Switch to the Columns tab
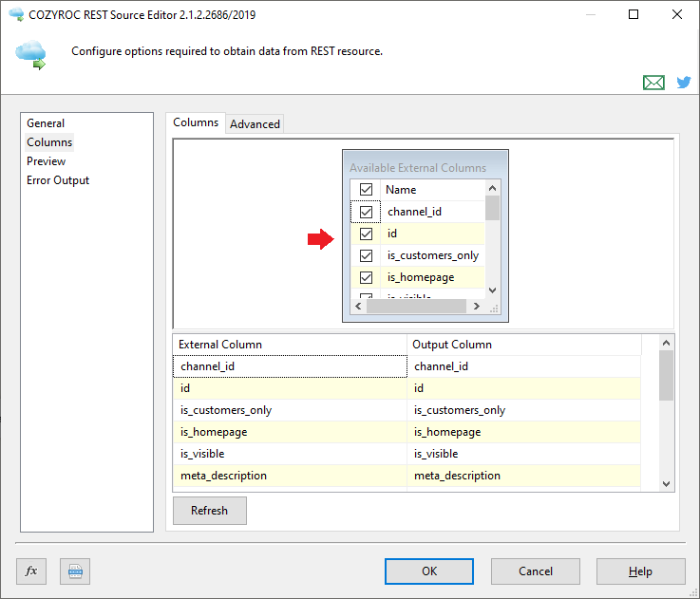Screen dimensions: 700x599 point(196,122)
